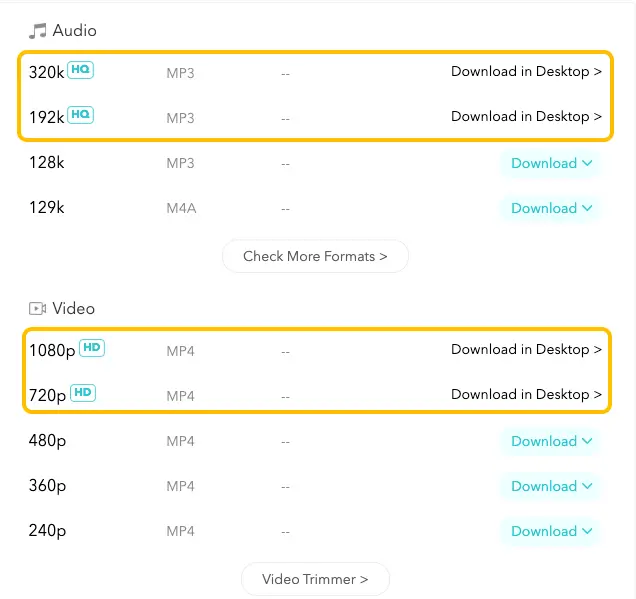Click the M4A format label
The width and height of the screenshot is (636, 599).
180,208
